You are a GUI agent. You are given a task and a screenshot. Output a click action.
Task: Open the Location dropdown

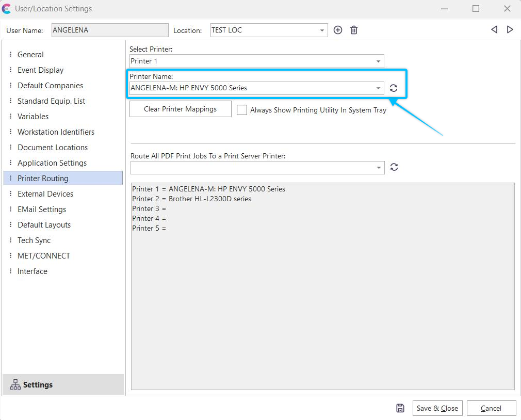coord(322,30)
